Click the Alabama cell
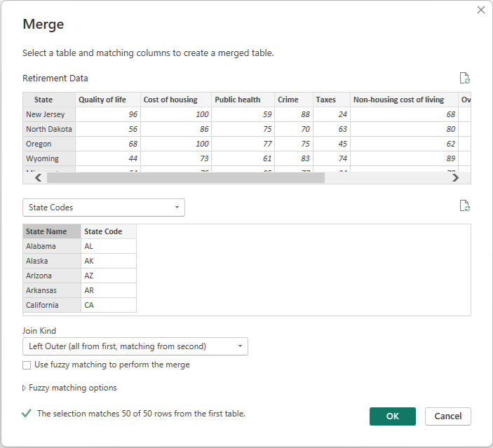Screen dimensions: 493x448 click(x=52, y=246)
